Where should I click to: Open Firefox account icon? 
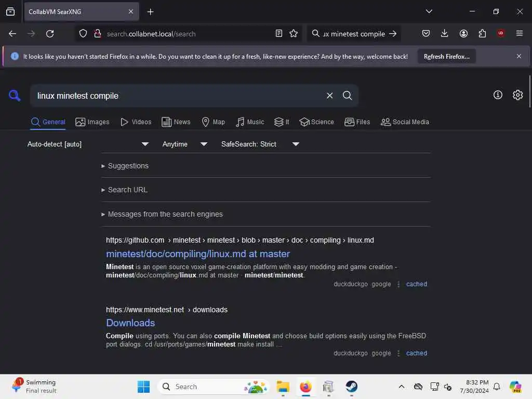point(463,33)
